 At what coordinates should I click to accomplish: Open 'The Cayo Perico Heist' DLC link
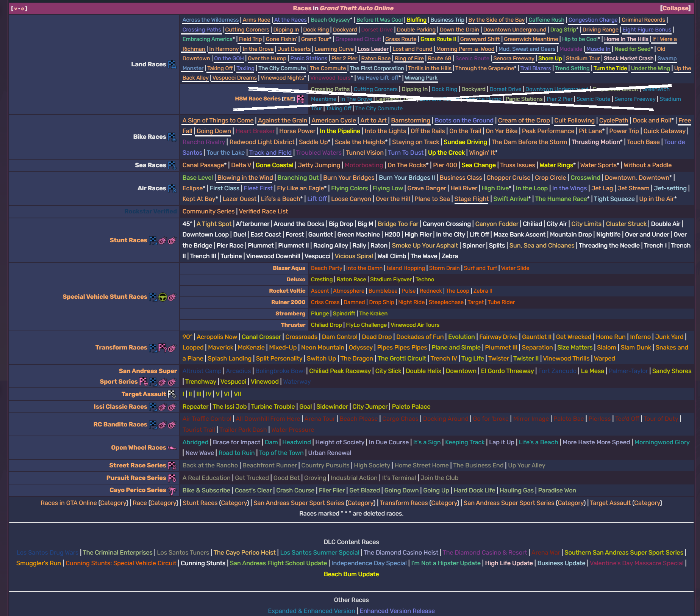coord(245,553)
